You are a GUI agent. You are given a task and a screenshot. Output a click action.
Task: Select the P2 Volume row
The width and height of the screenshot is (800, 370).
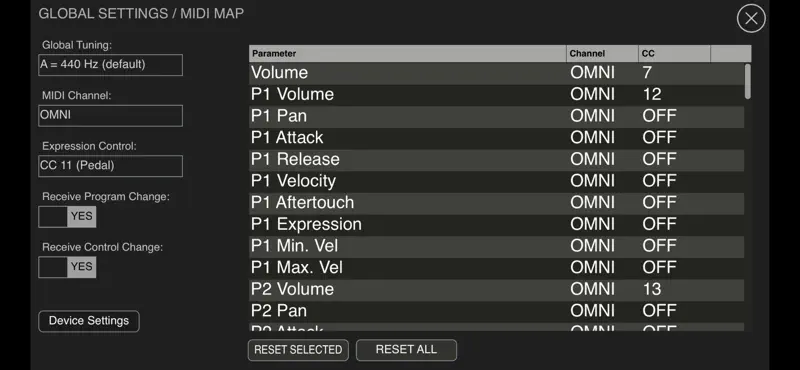pyautogui.click(x=496, y=289)
